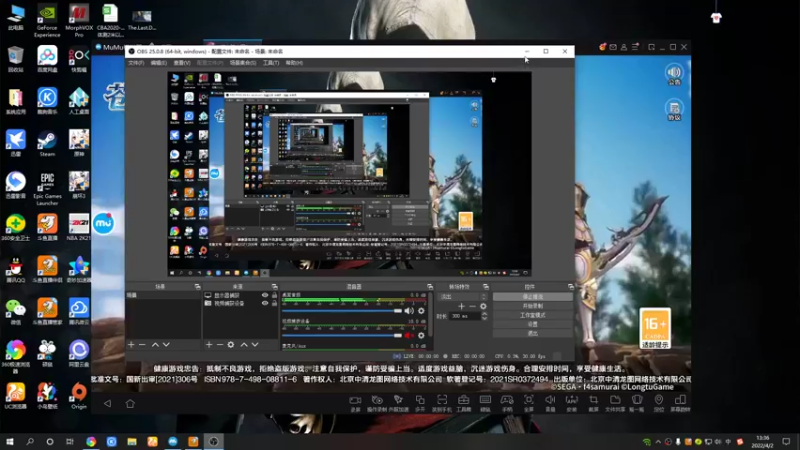
Task: Open the 场景集合(S) menu in OBS
Action: tap(243, 63)
